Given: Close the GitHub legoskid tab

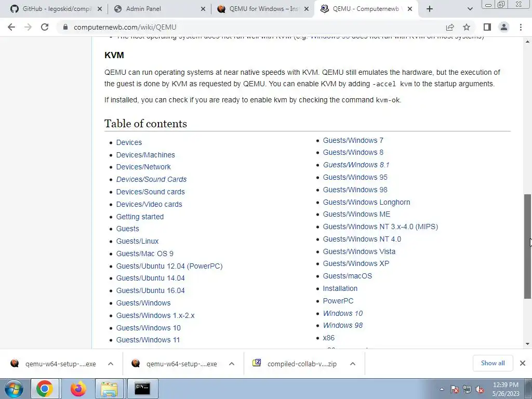Looking at the screenshot, I should point(99,9).
